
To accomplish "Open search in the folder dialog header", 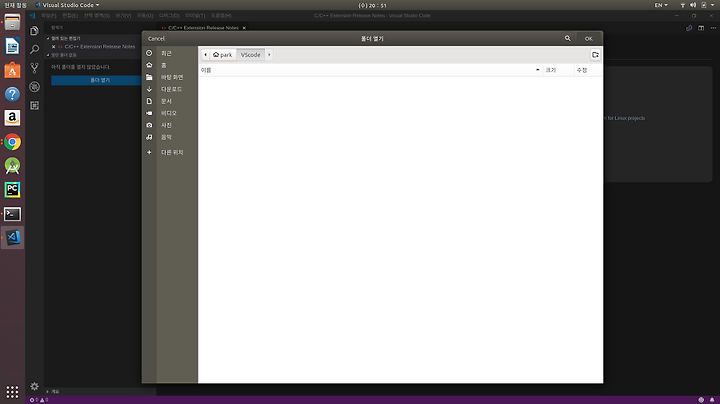I will [x=568, y=39].
